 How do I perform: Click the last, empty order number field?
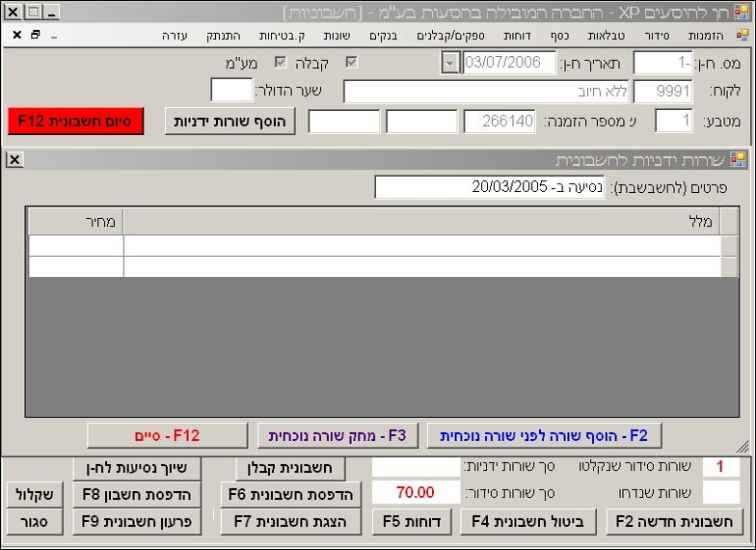[343, 122]
